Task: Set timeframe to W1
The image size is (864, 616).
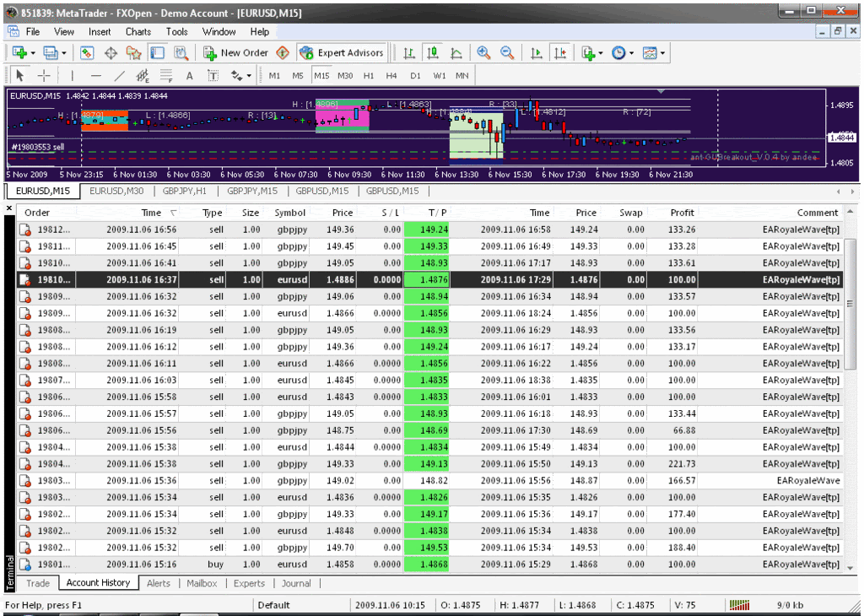Action: coord(439,75)
